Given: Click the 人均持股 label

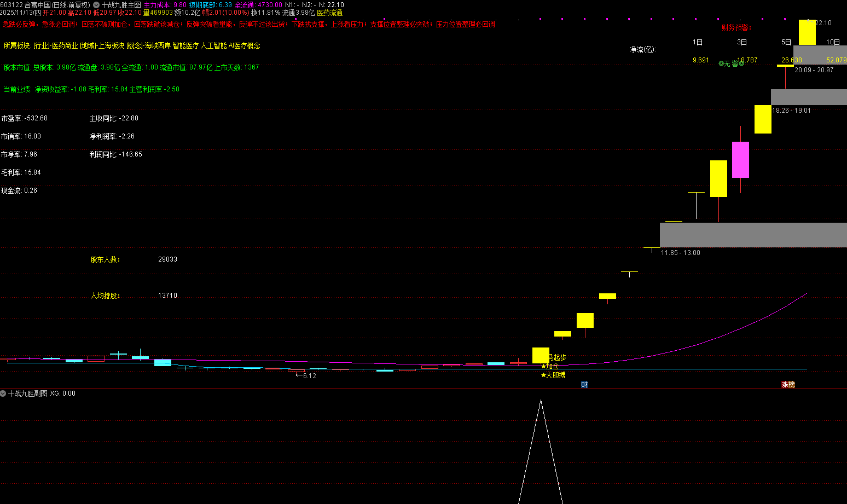Looking at the screenshot, I should (105, 296).
